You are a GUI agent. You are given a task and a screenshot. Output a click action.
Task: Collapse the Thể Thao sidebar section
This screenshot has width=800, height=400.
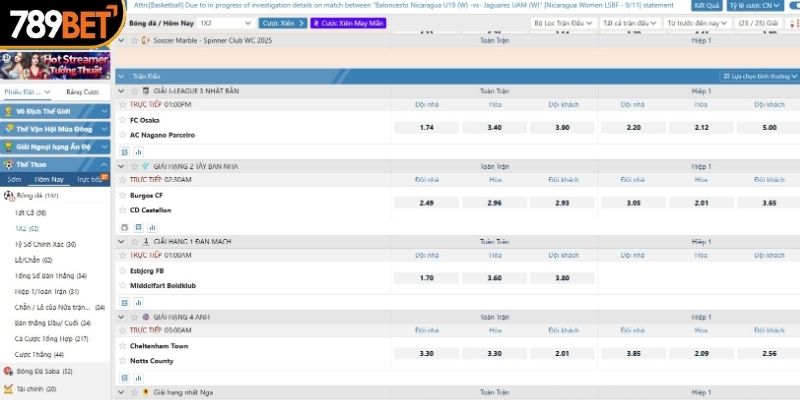pyautogui.click(x=105, y=164)
